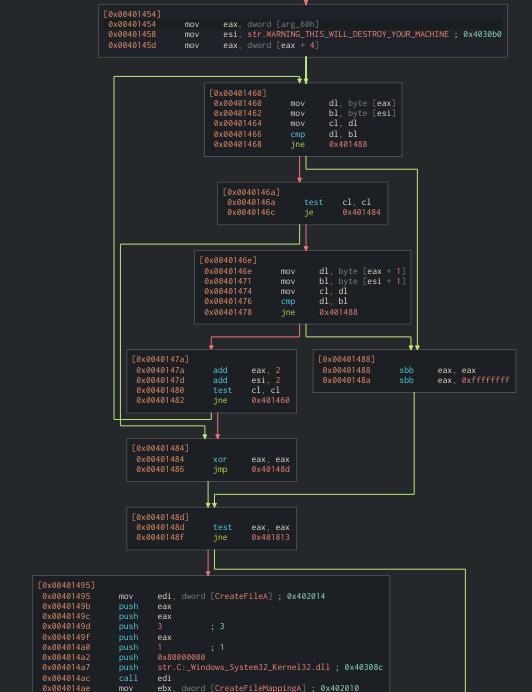Click test mnemonic at 0x00401480
The width and height of the screenshot is (532, 692).
223,391
